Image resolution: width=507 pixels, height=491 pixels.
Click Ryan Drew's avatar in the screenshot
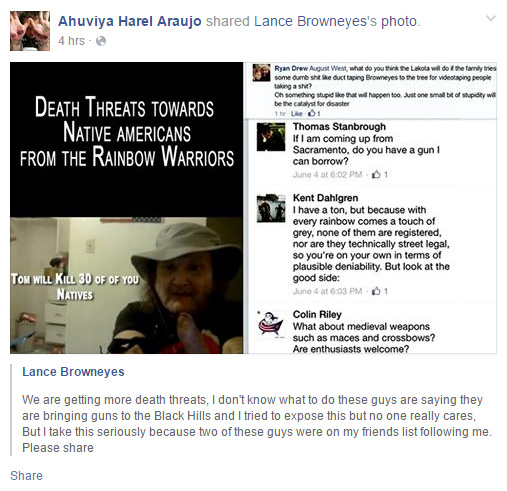point(261,73)
